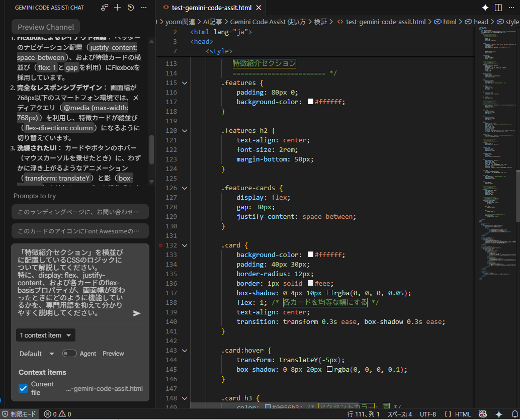Click the #eee color swatch on line 136

tap(310, 283)
